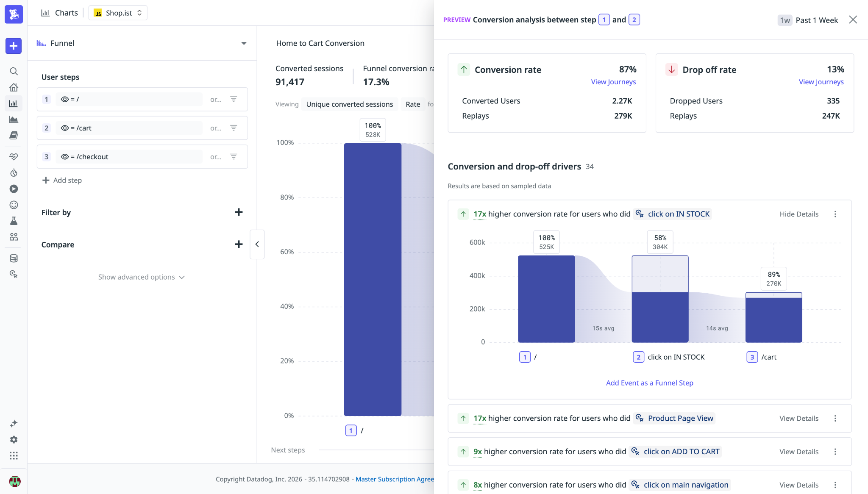Click the 304K IN STOCK bar in driver chart

pos(660,317)
